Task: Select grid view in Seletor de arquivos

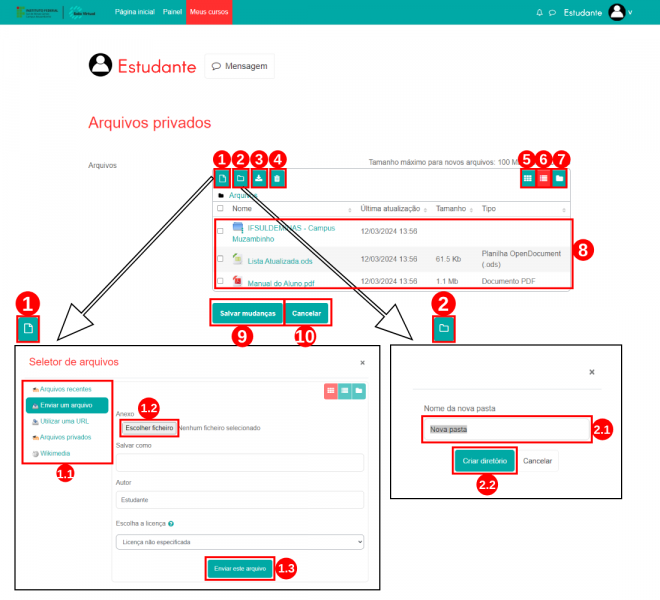Action: (331, 391)
